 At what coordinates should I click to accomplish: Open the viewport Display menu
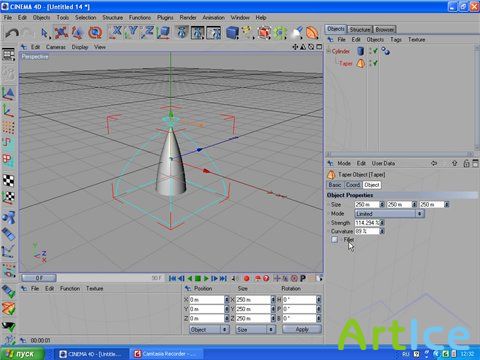pyautogui.click(x=80, y=47)
